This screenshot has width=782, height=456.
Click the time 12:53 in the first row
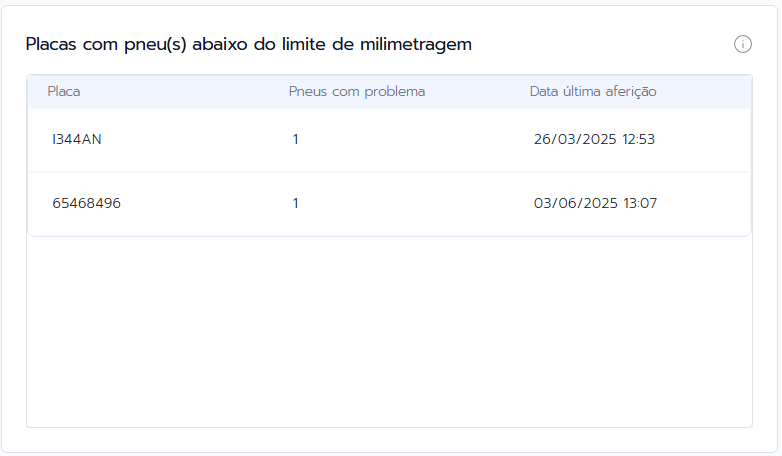tap(639, 140)
